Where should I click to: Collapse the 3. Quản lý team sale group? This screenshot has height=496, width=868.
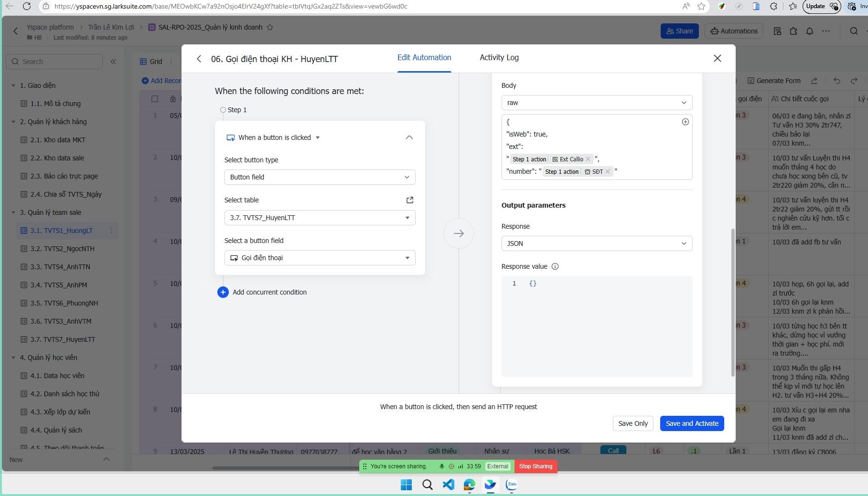point(13,212)
